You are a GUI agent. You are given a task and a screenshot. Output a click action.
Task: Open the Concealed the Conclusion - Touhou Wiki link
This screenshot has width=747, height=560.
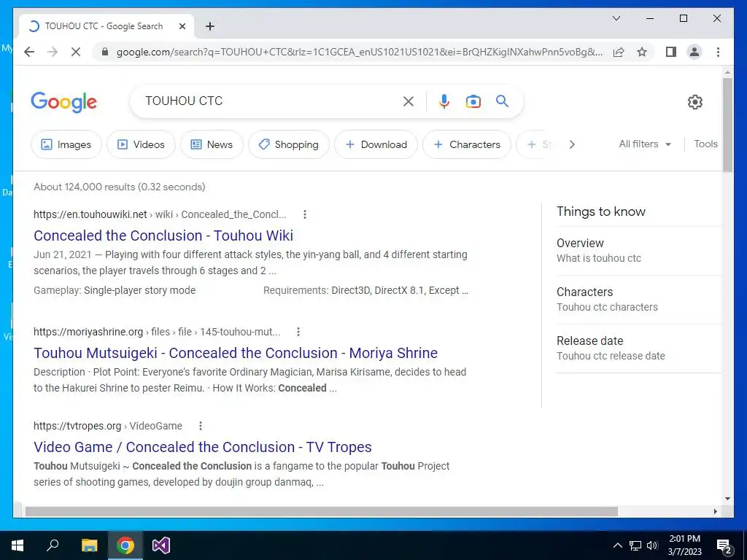pos(163,236)
